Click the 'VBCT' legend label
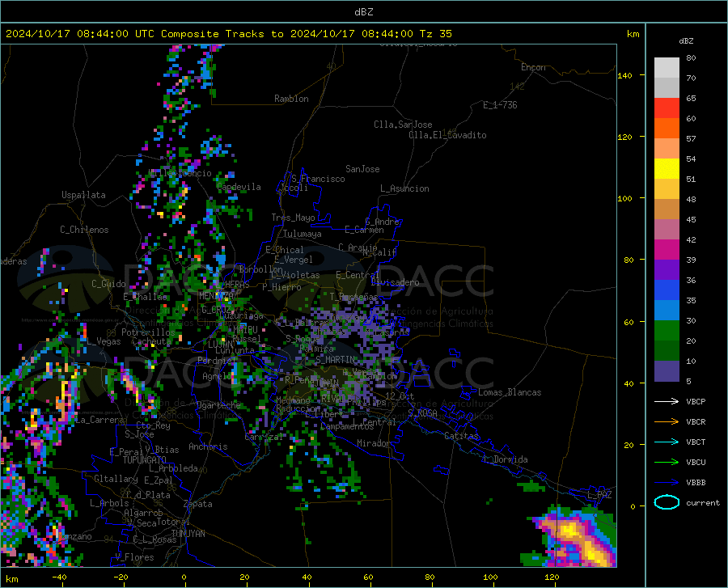The width and height of the screenshot is (728, 588). click(696, 442)
